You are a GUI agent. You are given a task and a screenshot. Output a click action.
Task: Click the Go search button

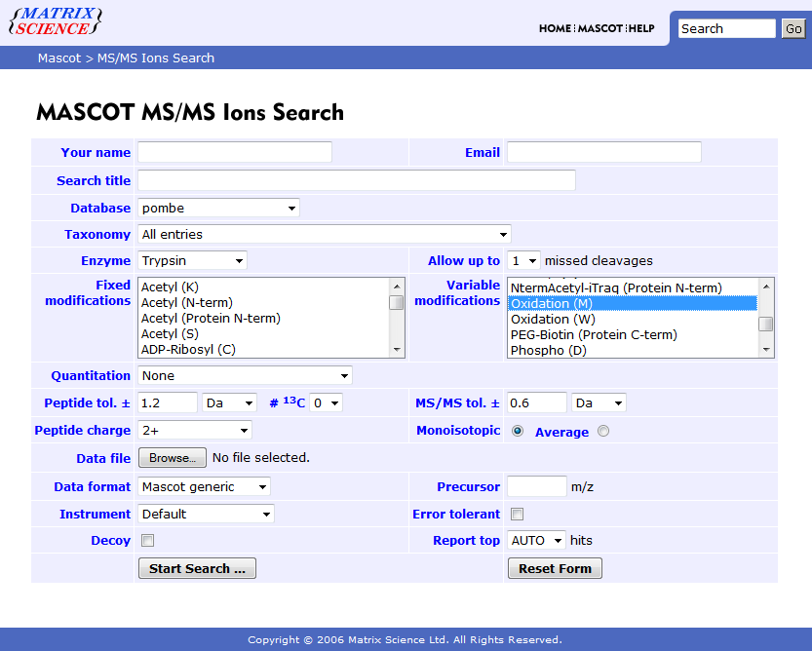793,28
